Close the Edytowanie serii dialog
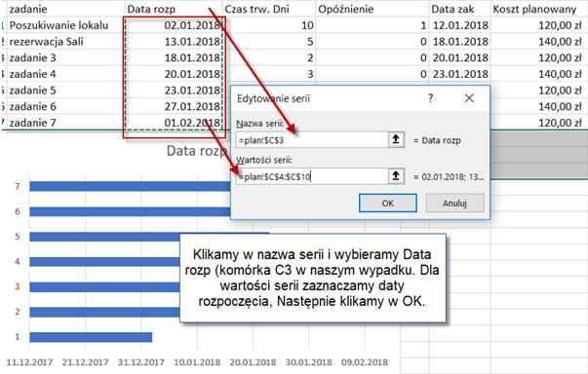Screen dimensions: 588x374 (x=469, y=98)
